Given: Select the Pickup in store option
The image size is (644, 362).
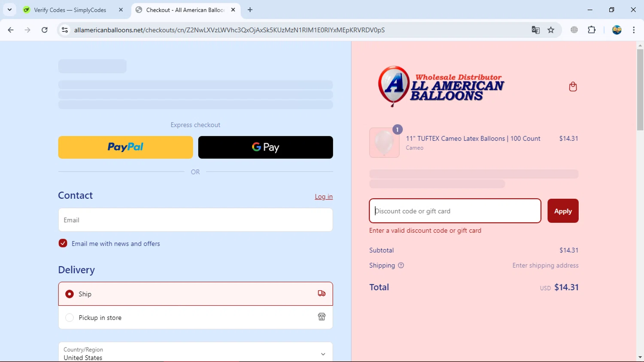Looking at the screenshot, I should click(x=195, y=317).
